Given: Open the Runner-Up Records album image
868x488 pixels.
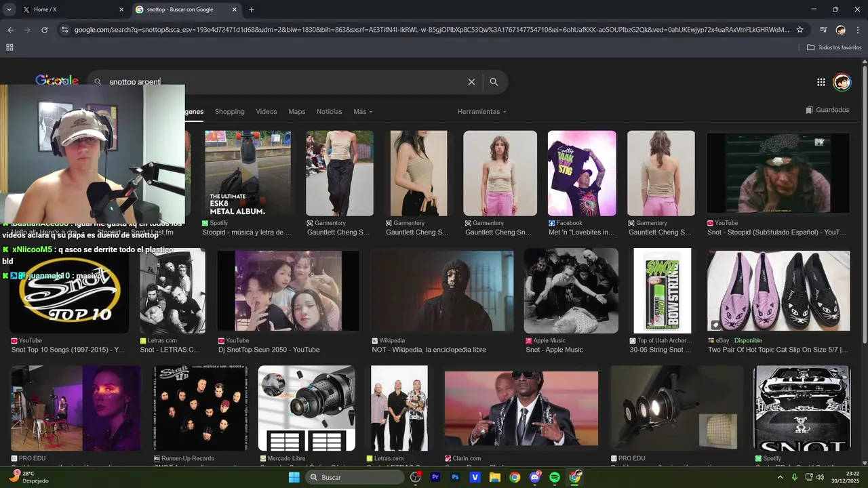Looking at the screenshot, I should coord(201,409).
